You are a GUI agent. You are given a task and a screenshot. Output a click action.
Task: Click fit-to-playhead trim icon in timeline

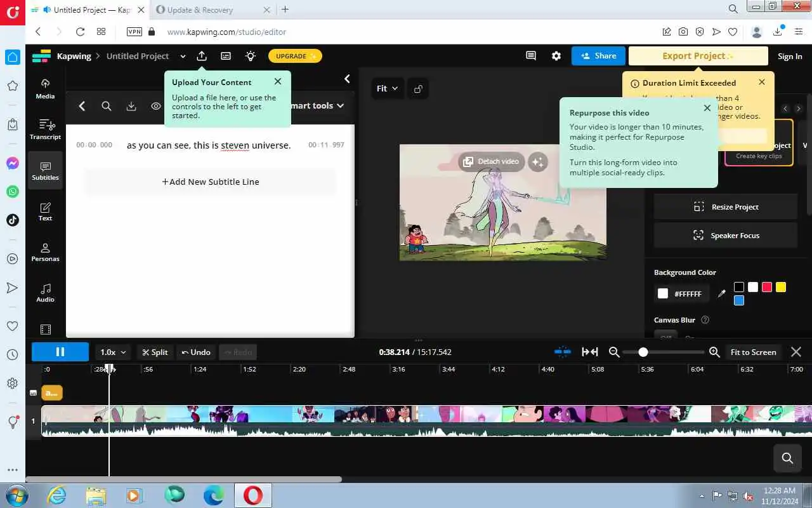590,352
